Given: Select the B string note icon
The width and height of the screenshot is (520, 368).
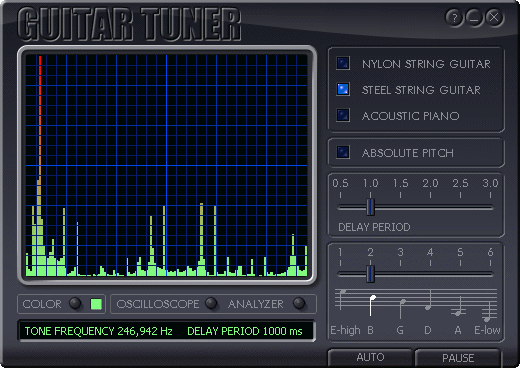Looking at the screenshot, I should tap(372, 305).
